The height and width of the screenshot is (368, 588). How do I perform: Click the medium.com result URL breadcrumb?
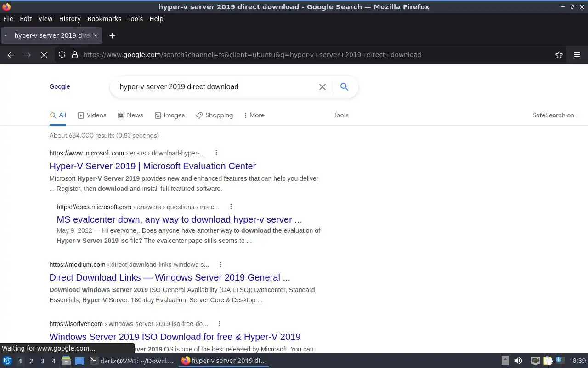click(129, 264)
